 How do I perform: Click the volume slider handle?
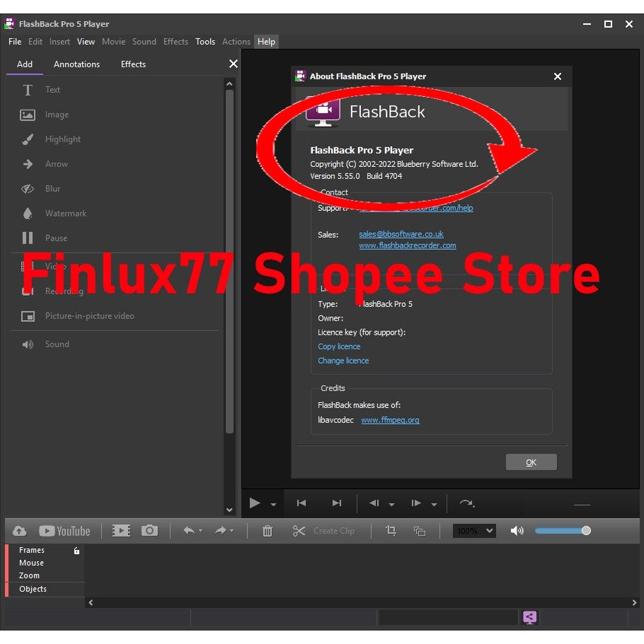pyautogui.click(x=586, y=531)
